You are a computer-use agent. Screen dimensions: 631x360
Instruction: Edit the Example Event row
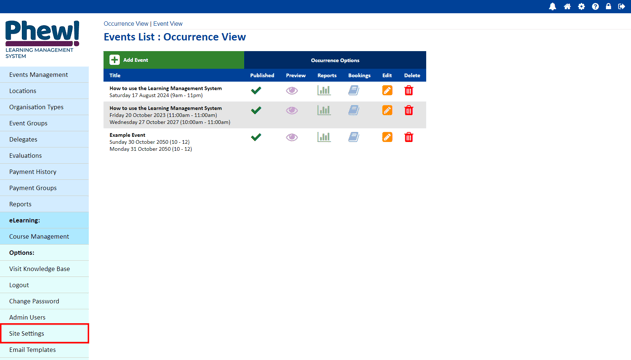[x=387, y=137]
